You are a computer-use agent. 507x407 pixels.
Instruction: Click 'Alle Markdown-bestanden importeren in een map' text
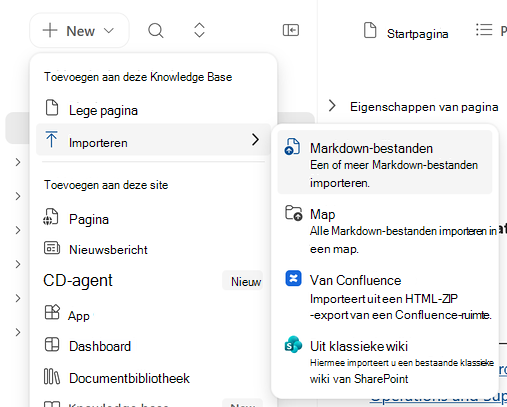pos(403,240)
